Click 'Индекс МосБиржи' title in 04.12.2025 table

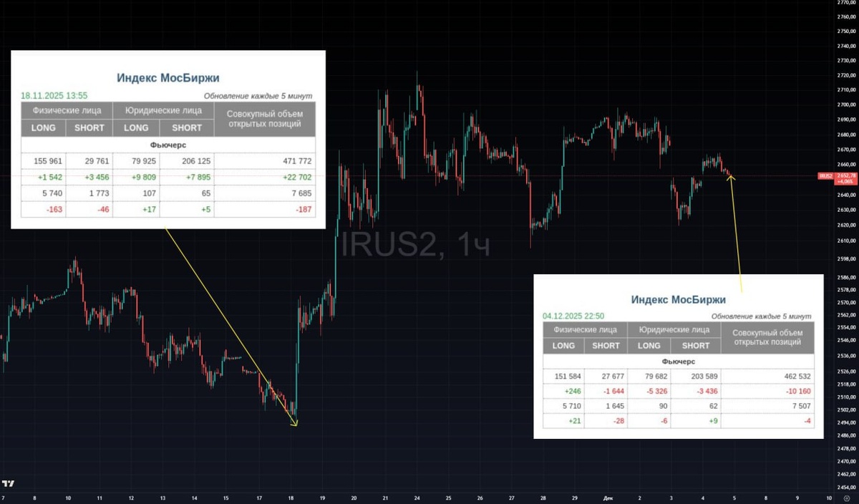click(678, 299)
